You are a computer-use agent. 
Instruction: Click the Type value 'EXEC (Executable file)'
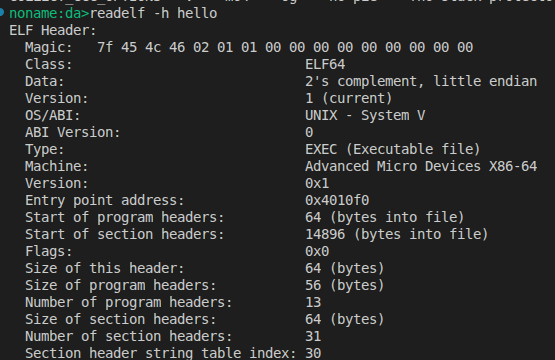[x=393, y=149]
